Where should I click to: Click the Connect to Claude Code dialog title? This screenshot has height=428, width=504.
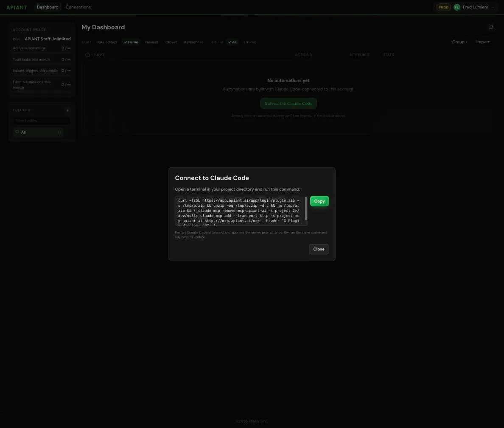coord(212,178)
